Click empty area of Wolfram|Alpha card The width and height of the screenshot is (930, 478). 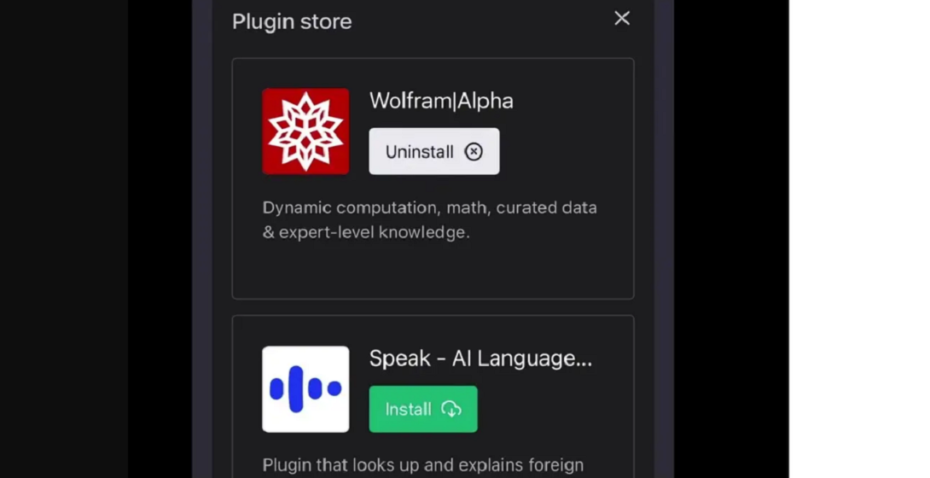[x=432, y=270]
